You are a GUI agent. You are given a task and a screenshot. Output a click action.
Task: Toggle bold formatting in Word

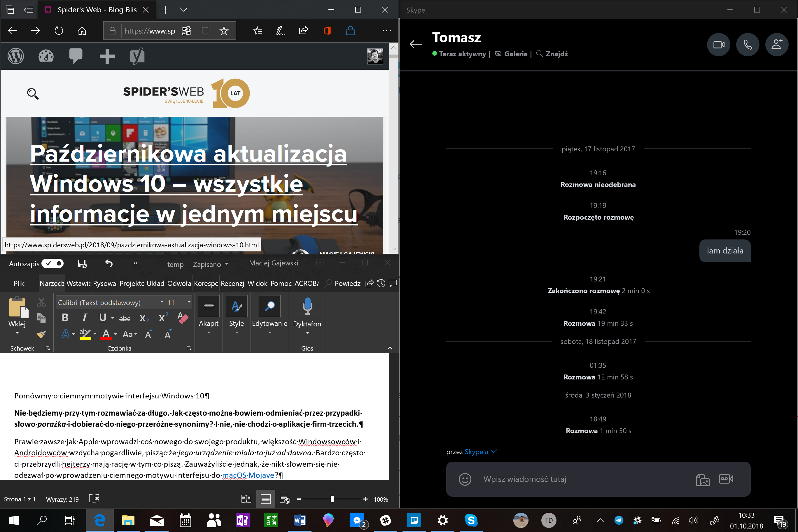[65, 318]
